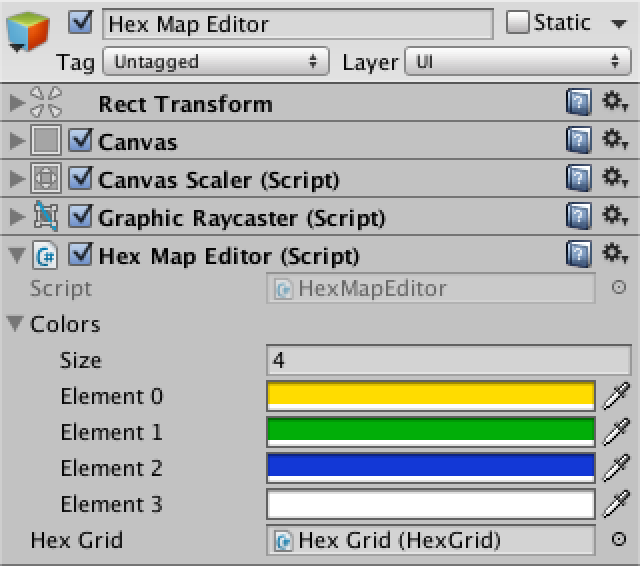Expand the Rect Transform component

(17, 102)
